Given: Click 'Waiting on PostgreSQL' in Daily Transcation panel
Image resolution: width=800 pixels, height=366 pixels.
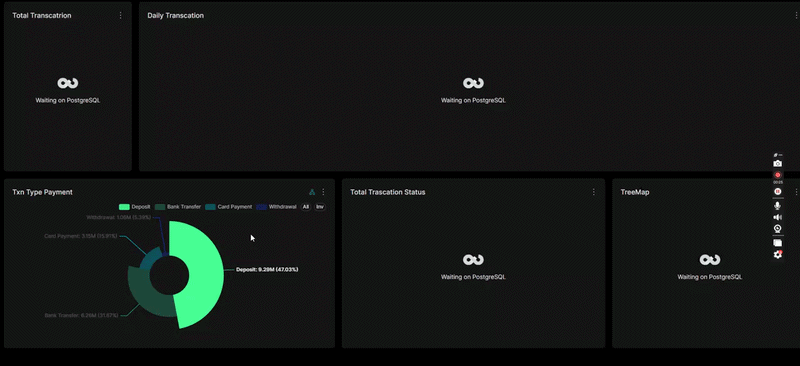Looking at the screenshot, I should 473,101.
